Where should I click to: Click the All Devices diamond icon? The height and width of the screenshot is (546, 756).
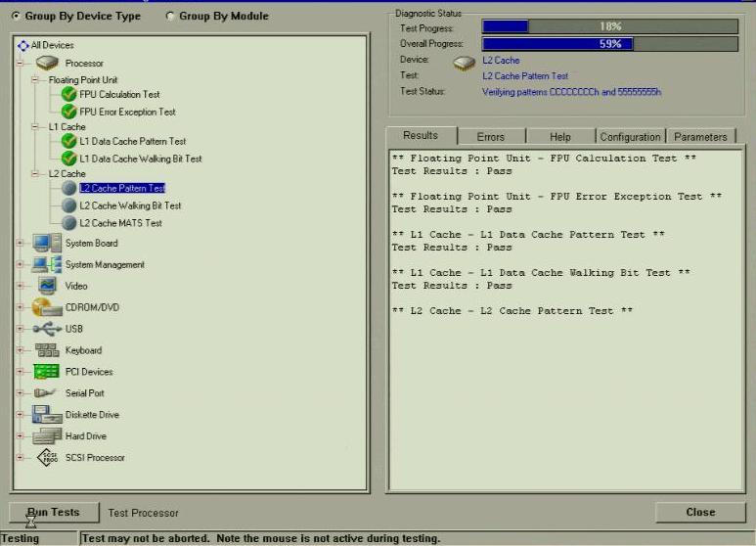coord(23,45)
